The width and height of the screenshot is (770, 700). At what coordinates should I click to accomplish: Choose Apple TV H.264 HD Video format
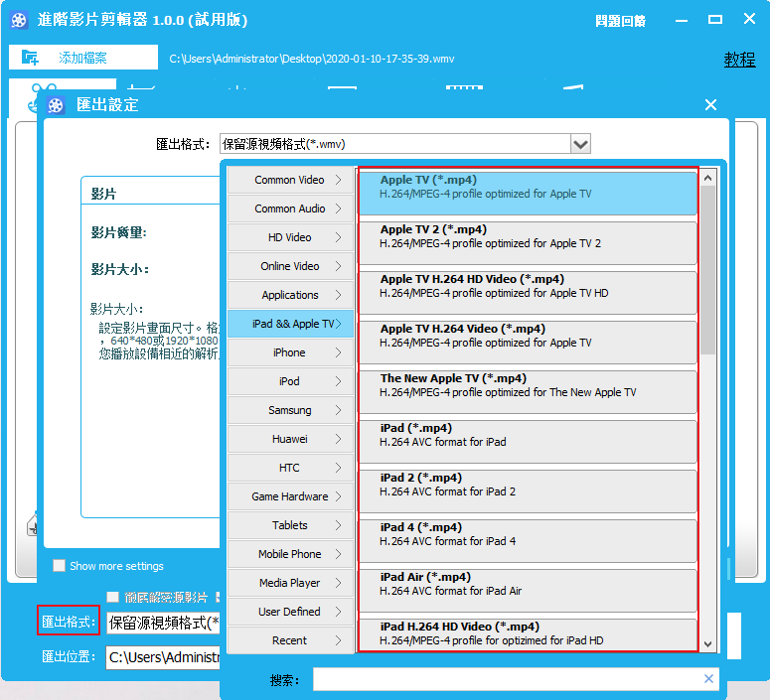(x=528, y=293)
